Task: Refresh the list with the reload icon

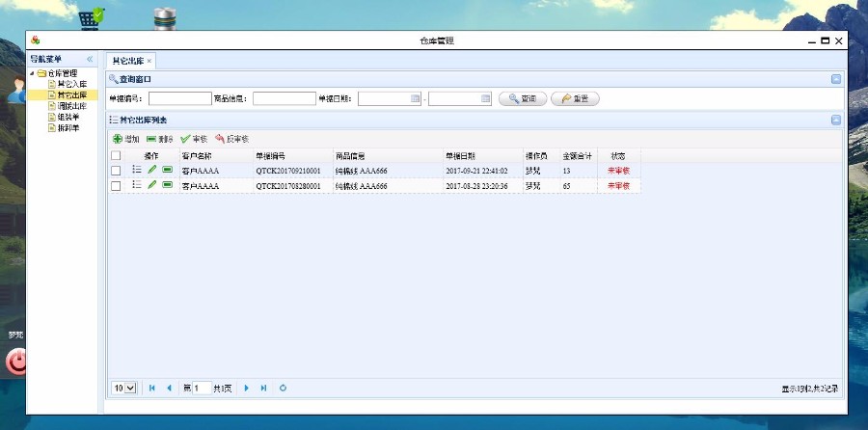Action: pos(283,388)
